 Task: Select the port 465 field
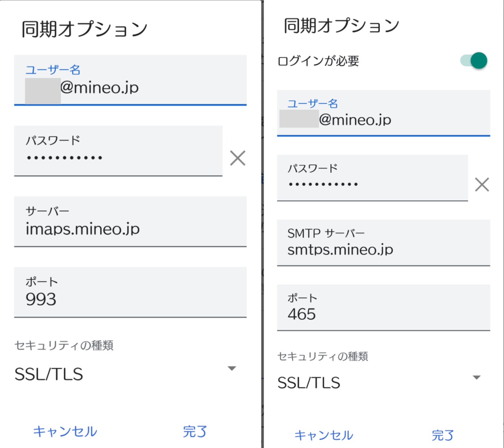(x=383, y=308)
